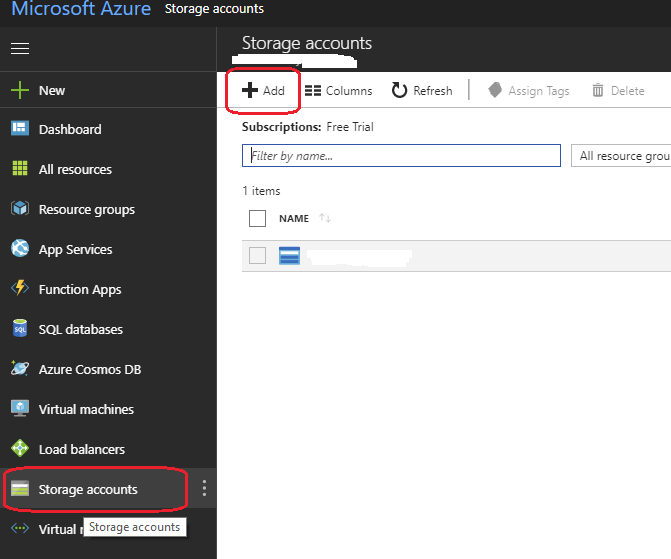Click the Assign Tags button label
This screenshot has width=671, height=559.
[539, 91]
